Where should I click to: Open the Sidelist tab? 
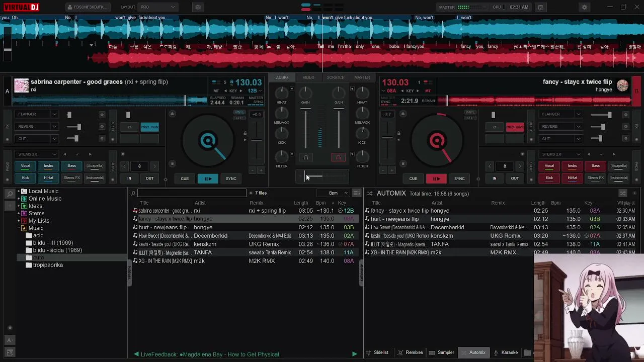[x=377, y=352]
